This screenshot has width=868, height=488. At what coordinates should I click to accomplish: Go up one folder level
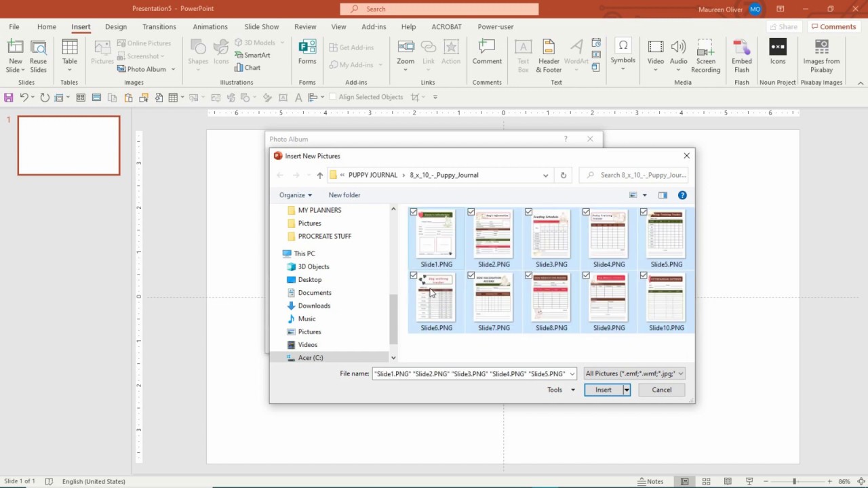[x=320, y=175]
